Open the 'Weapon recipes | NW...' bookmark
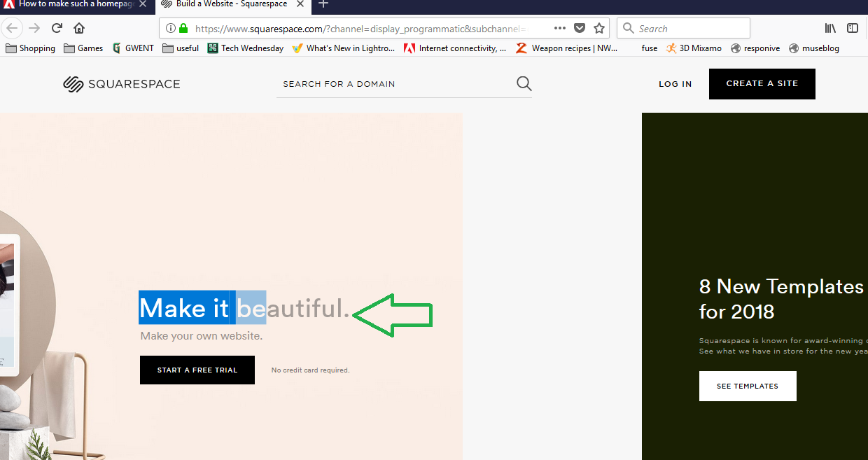The width and height of the screenshot is (868, 460). (567, 48)
